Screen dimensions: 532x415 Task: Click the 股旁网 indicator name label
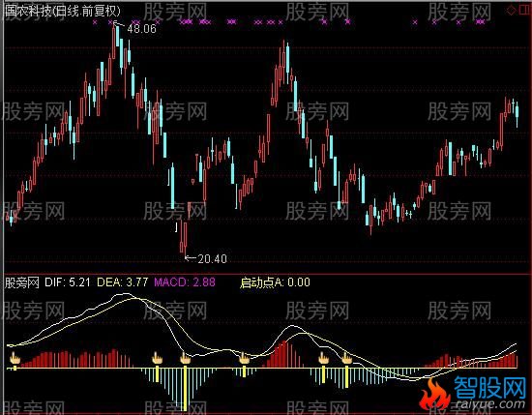[x=22, y=282]
